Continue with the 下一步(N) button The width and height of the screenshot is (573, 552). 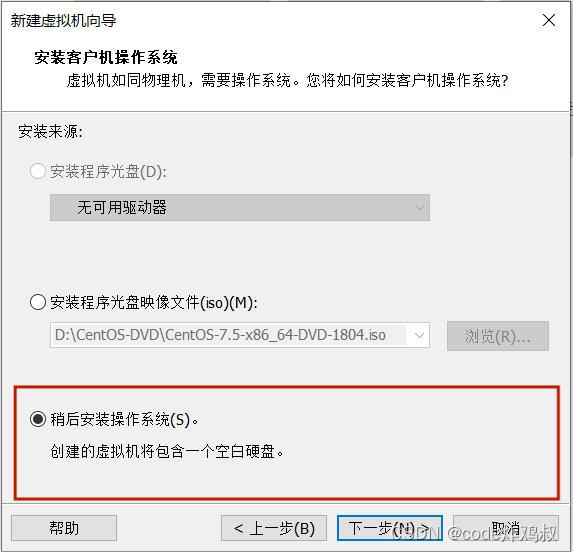point(390,528)
